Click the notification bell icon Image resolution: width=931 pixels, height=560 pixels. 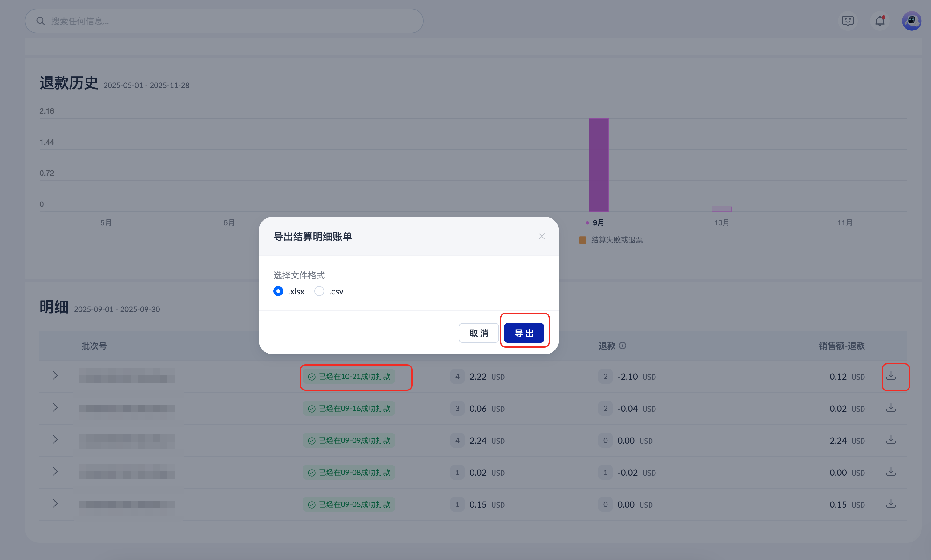(880, 21)
